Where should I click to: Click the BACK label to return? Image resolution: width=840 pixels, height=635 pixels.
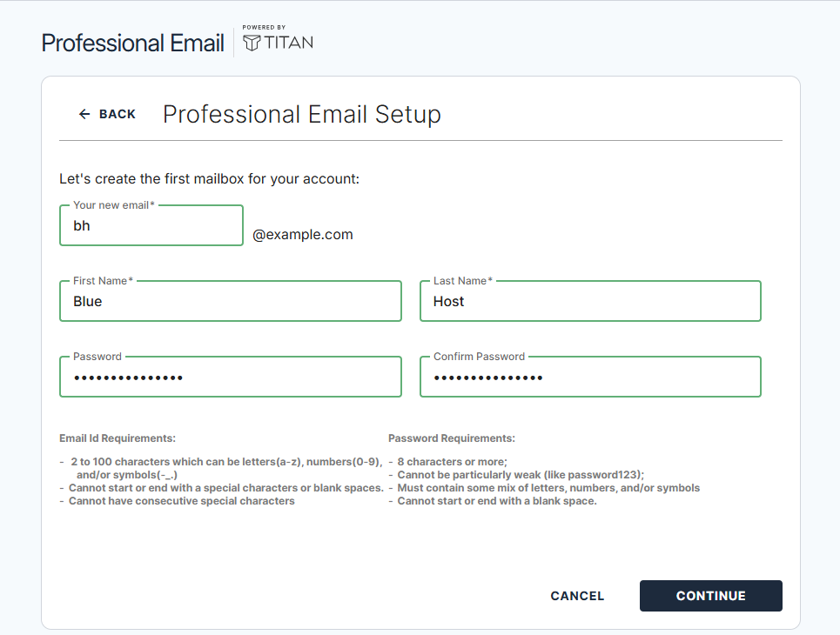pyautogui.click(x=116, y=114)
